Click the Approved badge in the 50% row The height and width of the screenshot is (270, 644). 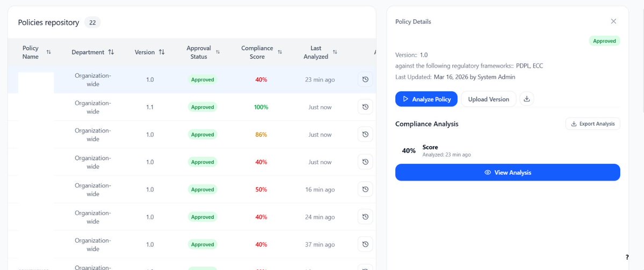202,189
